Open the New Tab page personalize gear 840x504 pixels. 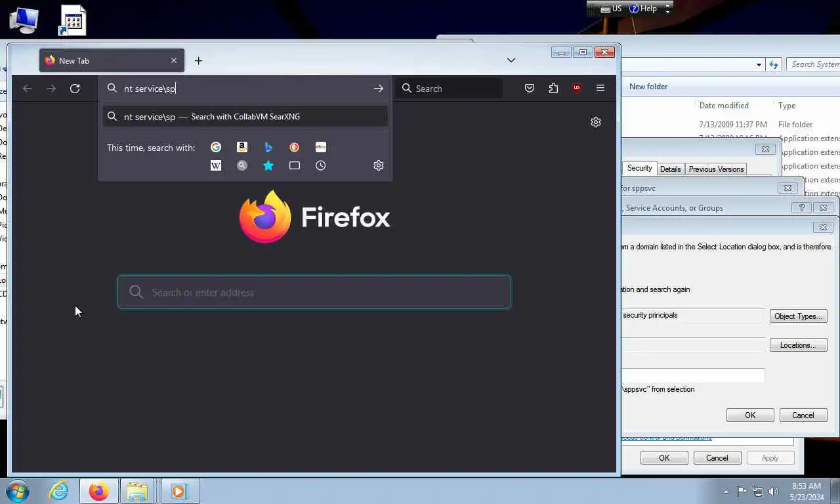tap(596, 122)
